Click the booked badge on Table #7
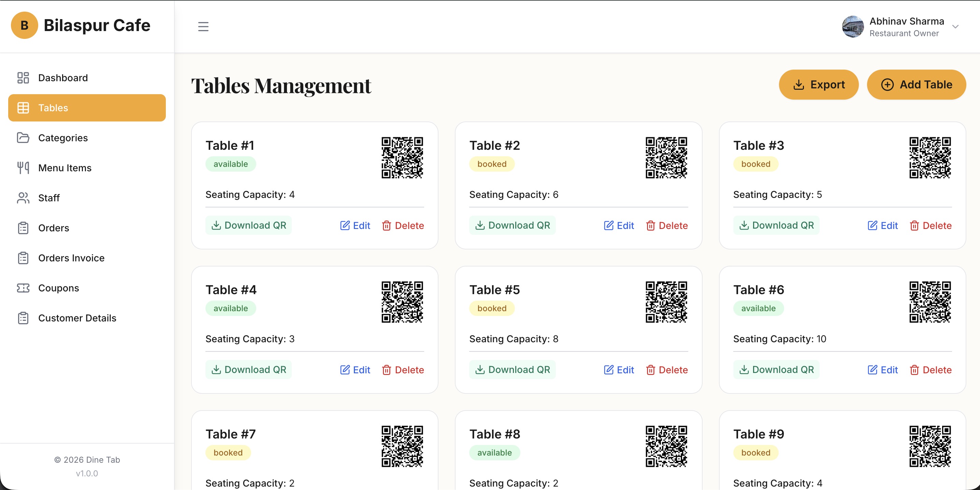980x490 pixels. tap(228, 452)
